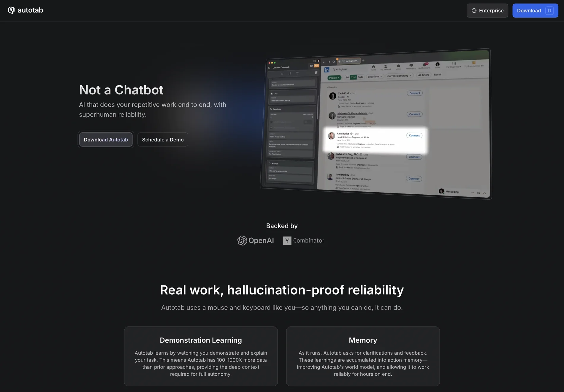Click the Y Combinator logo
Image resolution: width=564 pixels, height=392 pixels.
coord(303,241)
